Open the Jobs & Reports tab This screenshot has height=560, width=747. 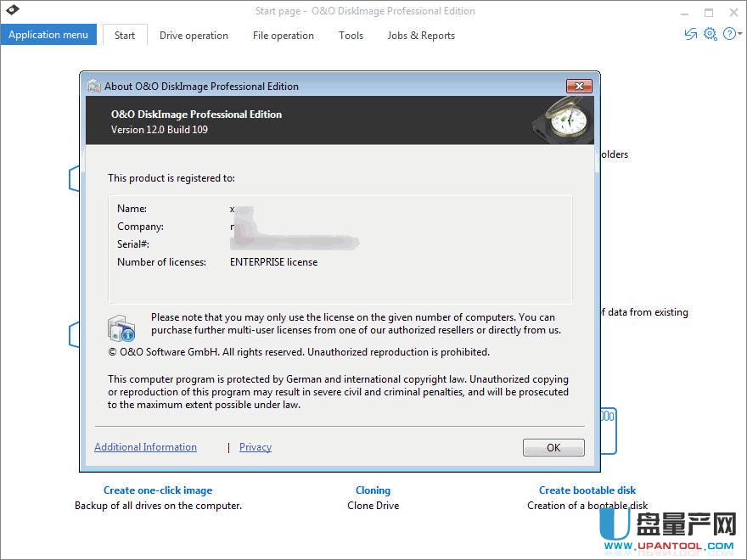point(421,36)
